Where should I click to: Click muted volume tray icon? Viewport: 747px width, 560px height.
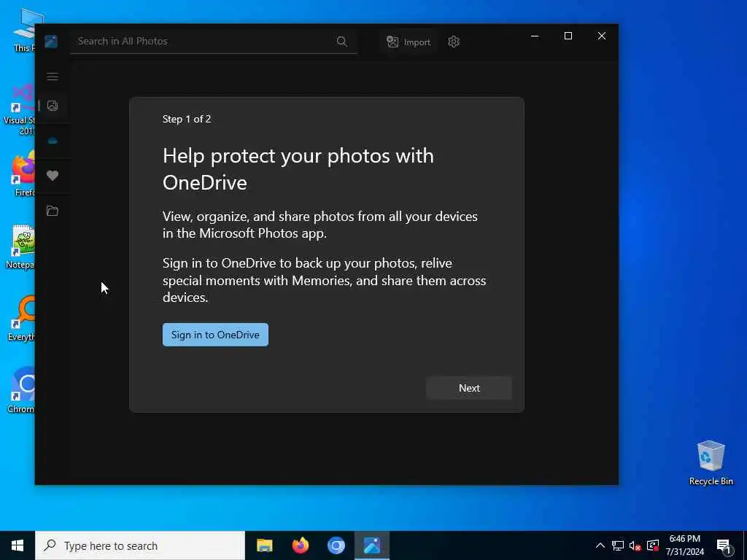point(635,546)
